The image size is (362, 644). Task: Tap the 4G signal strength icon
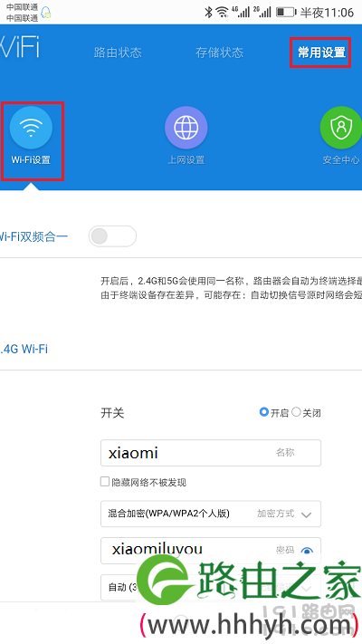(x=241, y=12)
